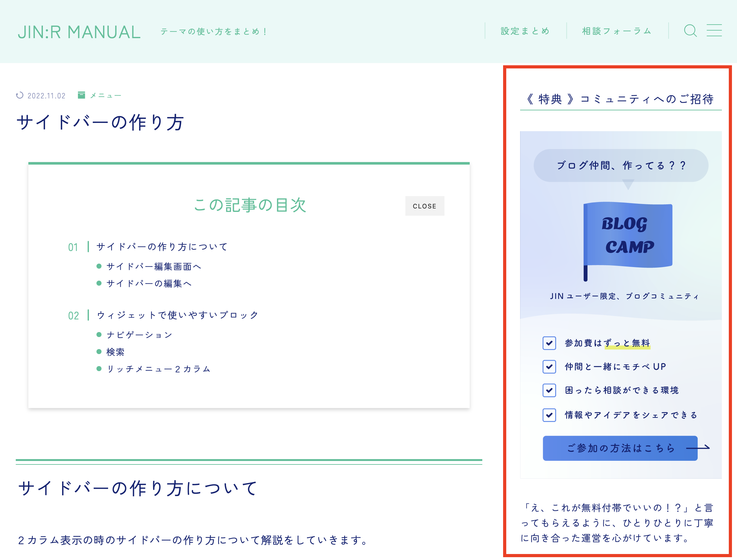This screenshot has height=560, width=737.
Task: Toggle the 困ったら相談ができる環境 checkbox
Action: click(x=549, y=391)
